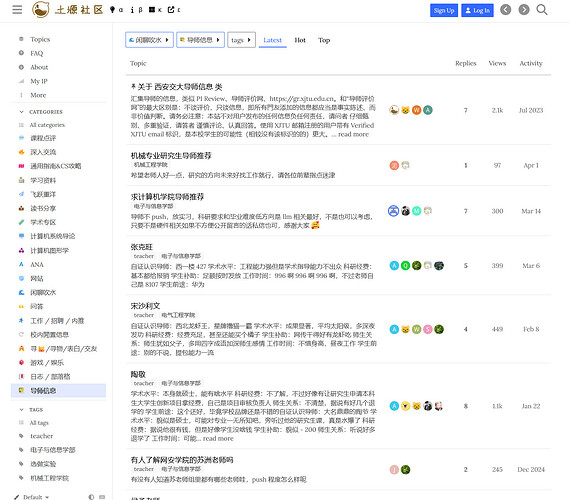Open topic 求计算机学院导师推荐
Viewport: 570px width, 500px height.
[x=167, y=197]
